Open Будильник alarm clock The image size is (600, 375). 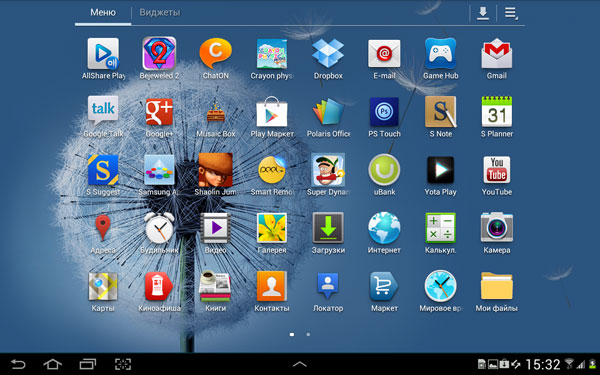159,228
